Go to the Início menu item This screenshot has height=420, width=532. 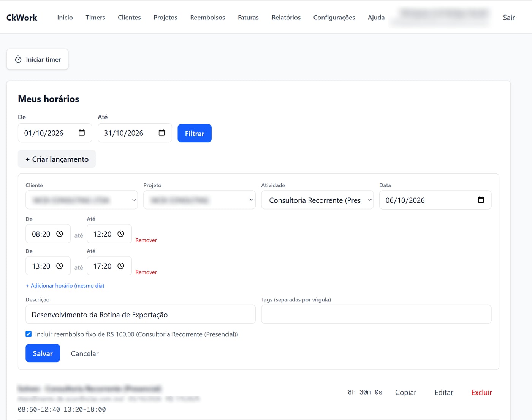[x=65, y=17]
